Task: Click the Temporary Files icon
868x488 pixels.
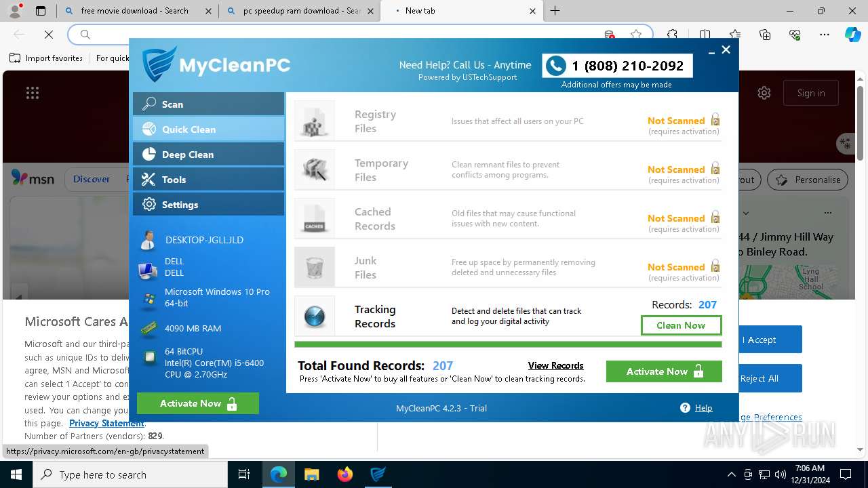Action: (315, 169)
